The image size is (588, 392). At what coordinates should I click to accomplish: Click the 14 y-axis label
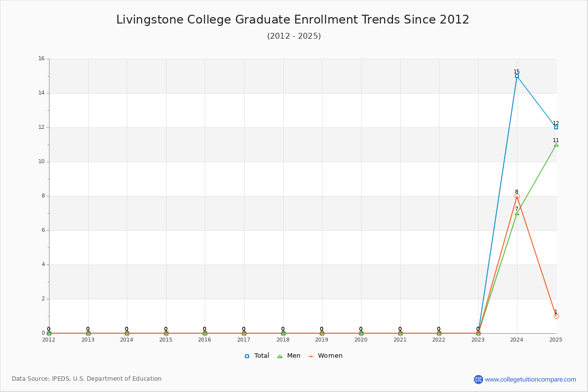[42, 93]
